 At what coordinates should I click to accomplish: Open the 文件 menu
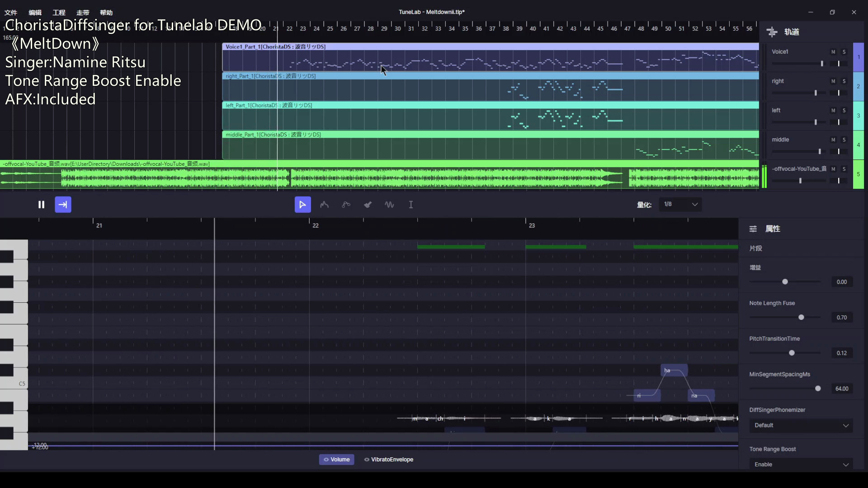11,13
